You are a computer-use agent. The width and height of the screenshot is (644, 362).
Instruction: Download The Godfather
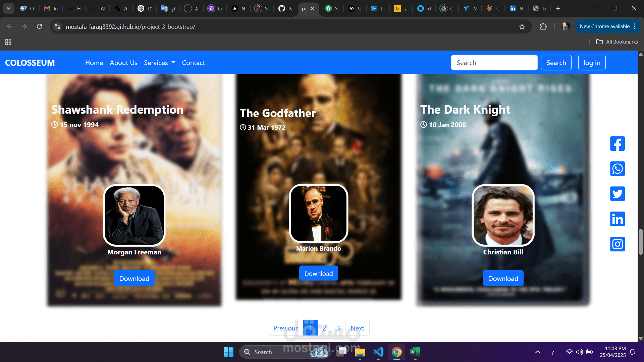coord(318,273)
